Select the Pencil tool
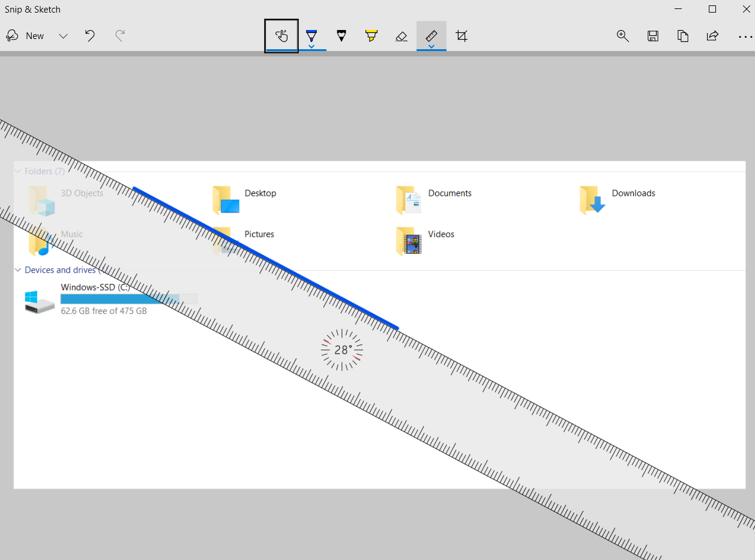Screen dimensions: 755x560 [341, 36]
